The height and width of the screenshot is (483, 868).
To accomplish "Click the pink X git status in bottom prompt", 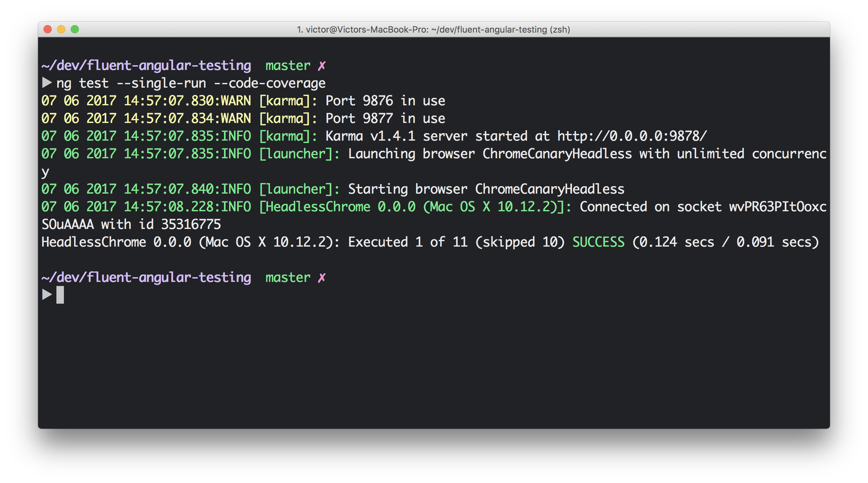I will [322, 278].
